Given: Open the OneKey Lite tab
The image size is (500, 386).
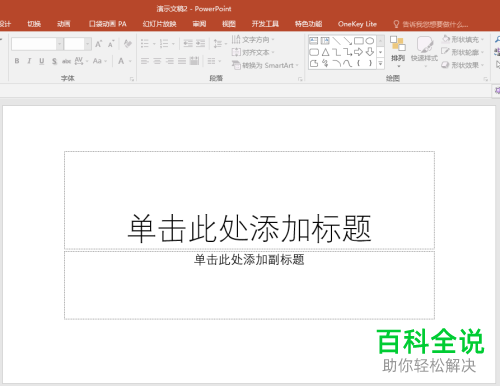Looking at the screenshot, I should pyautogui.click(x=357, y=24).
